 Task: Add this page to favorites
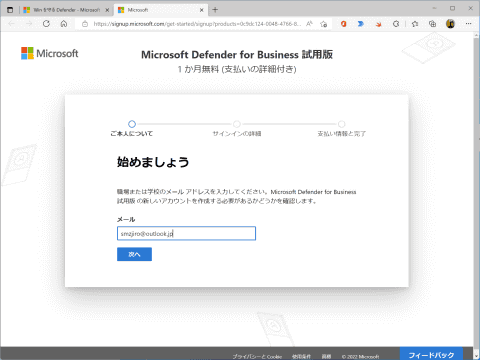323,24
